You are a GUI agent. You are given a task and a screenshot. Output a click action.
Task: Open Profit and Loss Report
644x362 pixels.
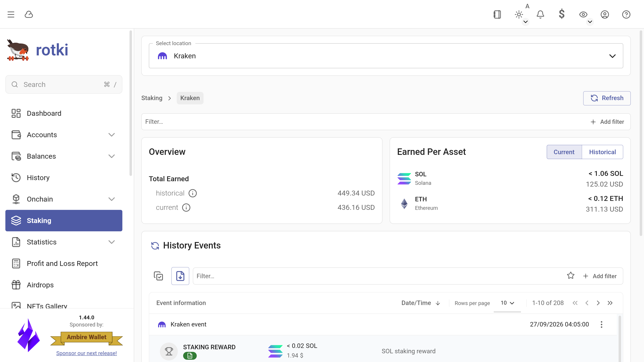[64, 264]
